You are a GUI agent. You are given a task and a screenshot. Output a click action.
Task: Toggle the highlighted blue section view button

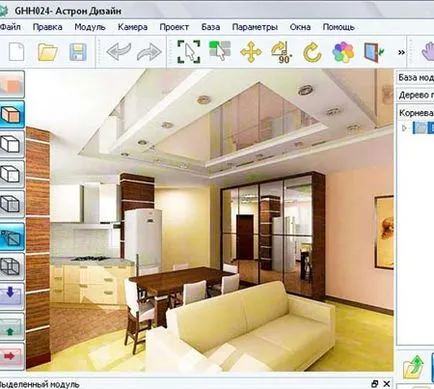(x=12, y=237)
